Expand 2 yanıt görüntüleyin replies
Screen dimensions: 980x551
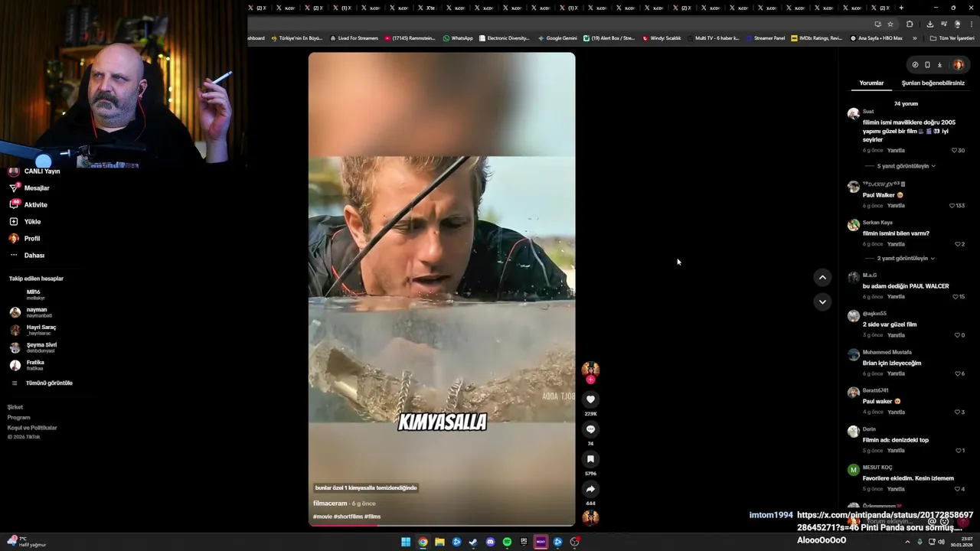(906, 259)
